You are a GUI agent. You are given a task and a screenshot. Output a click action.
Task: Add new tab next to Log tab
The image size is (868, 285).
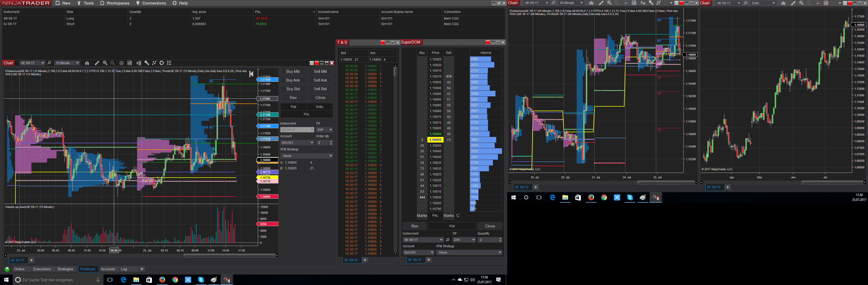pos(142,269)
